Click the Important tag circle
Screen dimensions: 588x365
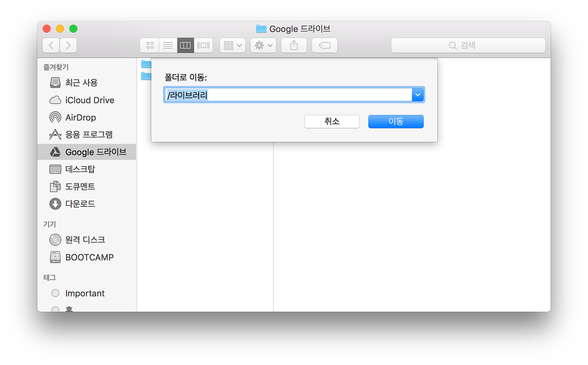[x=55, y=293]
